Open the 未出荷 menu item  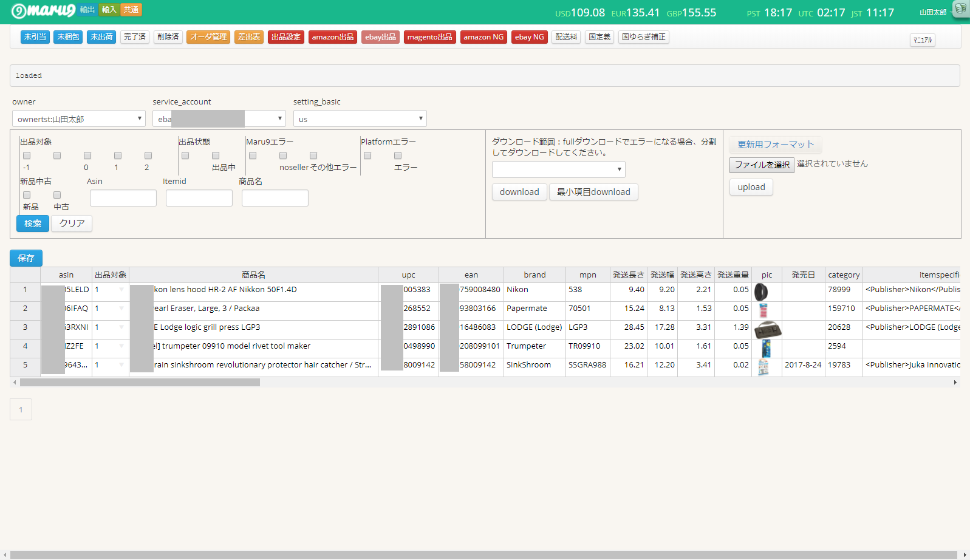pyautogui.click(x=101, y=37)
